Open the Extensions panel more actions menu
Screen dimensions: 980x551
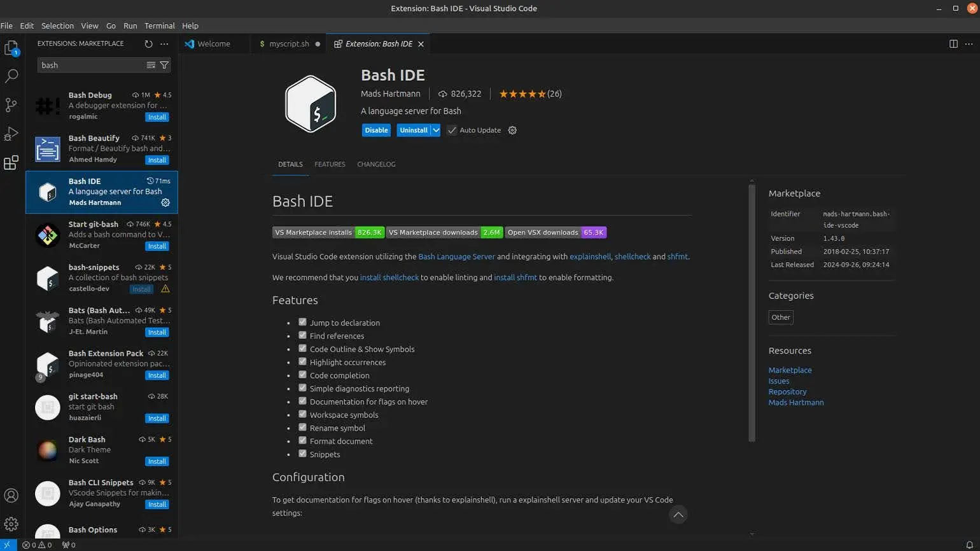[x=164, y=44]
